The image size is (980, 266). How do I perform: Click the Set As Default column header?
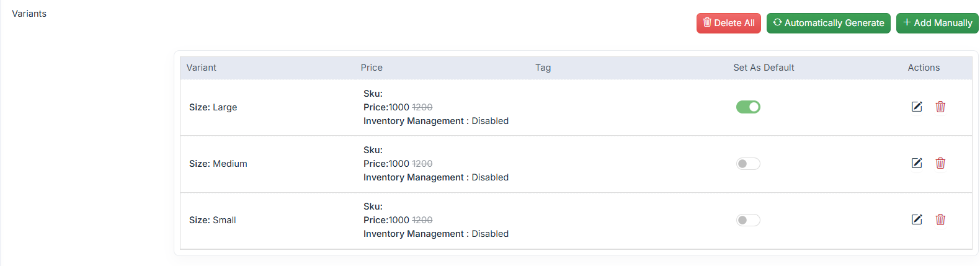pyautogui.click(x=764, y=68)
